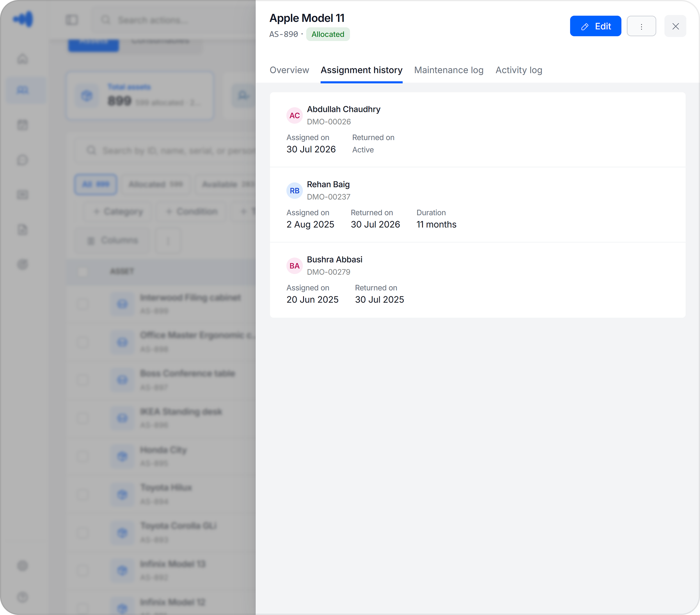700x615 pixels.
Task: Open the document icon in the sidebar
Action: pyautogui.click(x=23, y=230)
